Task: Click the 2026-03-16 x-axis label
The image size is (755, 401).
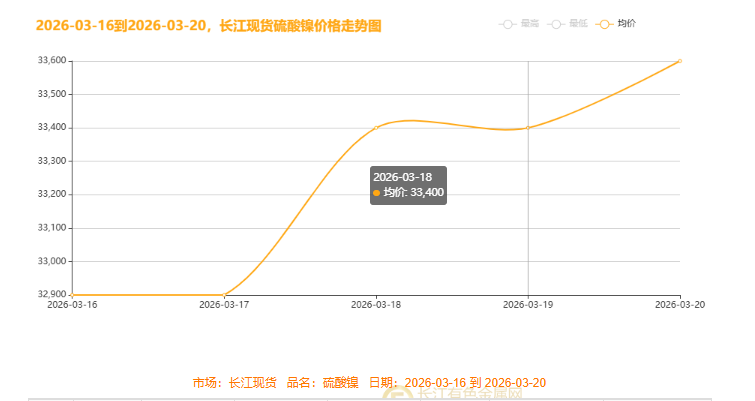Action: tap(72, 305)
